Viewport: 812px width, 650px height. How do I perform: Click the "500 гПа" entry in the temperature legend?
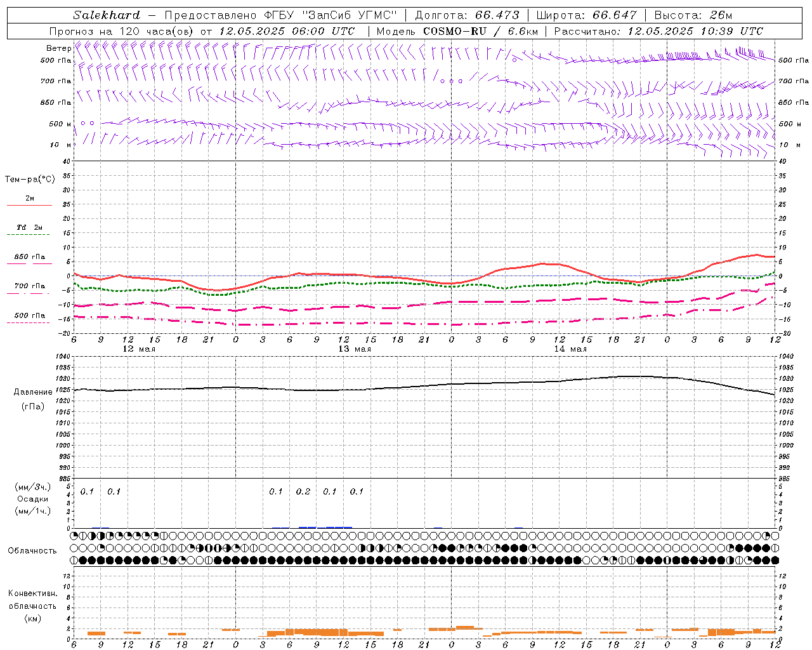tap(30, 315)
